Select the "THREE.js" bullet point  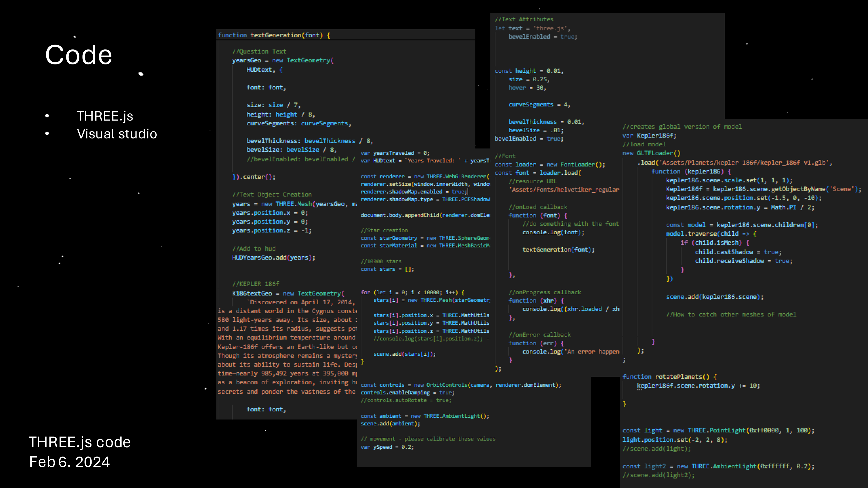point(105,116)
